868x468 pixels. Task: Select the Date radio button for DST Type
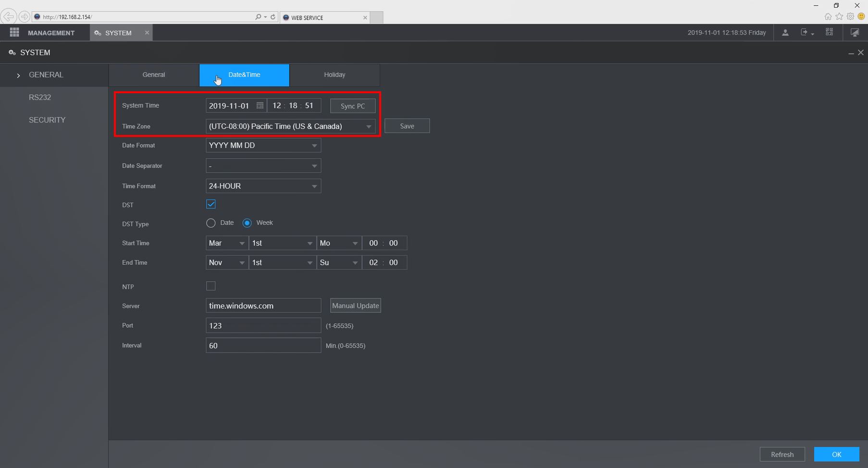point(211,223)
